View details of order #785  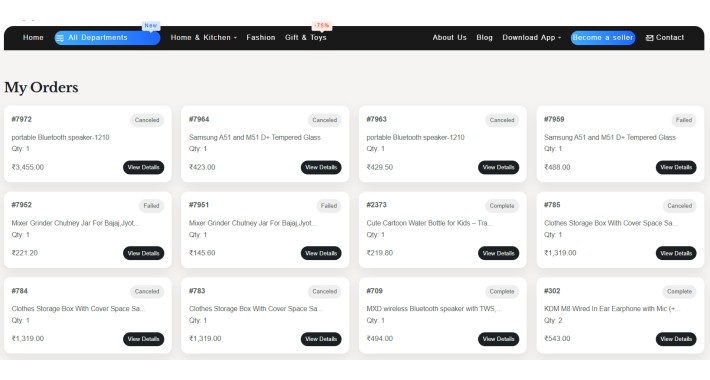pyautogui.click(x=676, y=253)
